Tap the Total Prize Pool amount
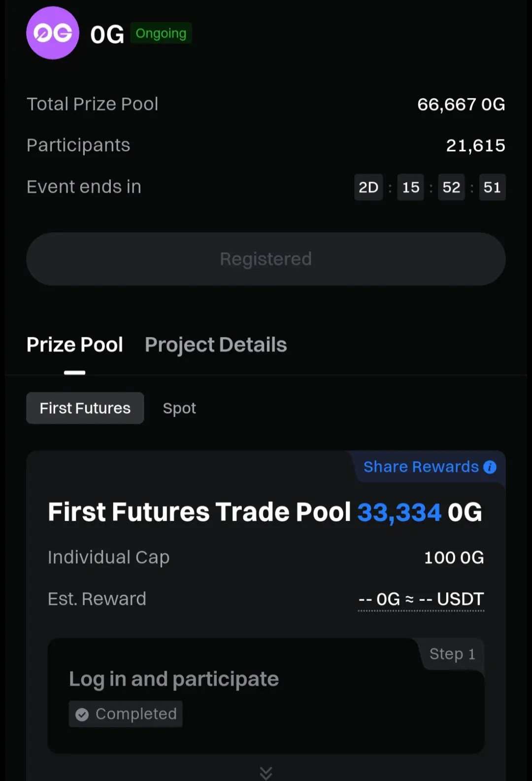 (461, 104)
